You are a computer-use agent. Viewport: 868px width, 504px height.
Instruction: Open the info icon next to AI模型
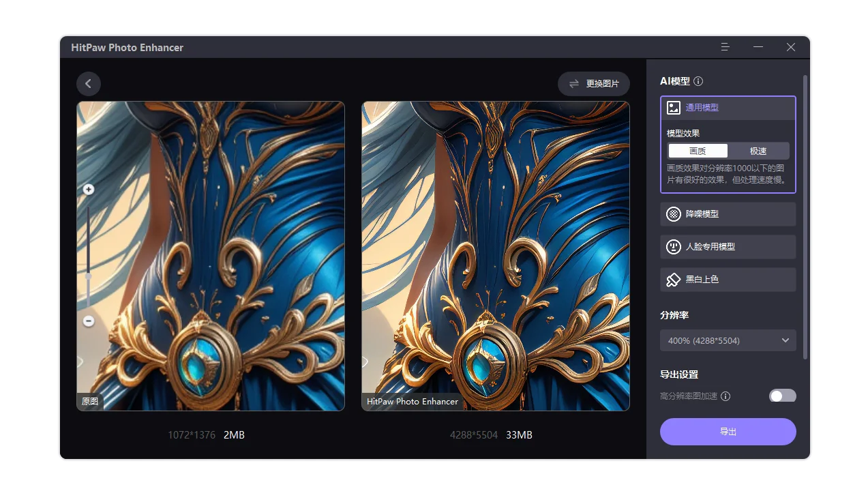coord(698,81)
